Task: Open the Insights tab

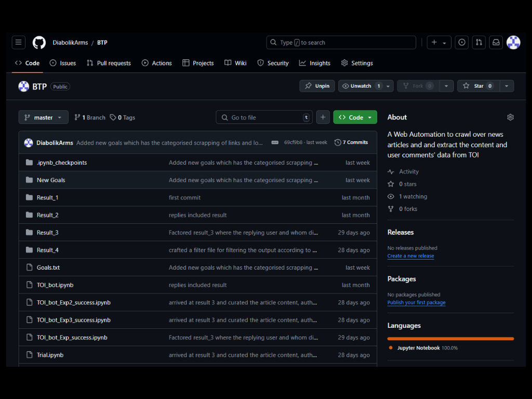Action: tap(315, 63)
